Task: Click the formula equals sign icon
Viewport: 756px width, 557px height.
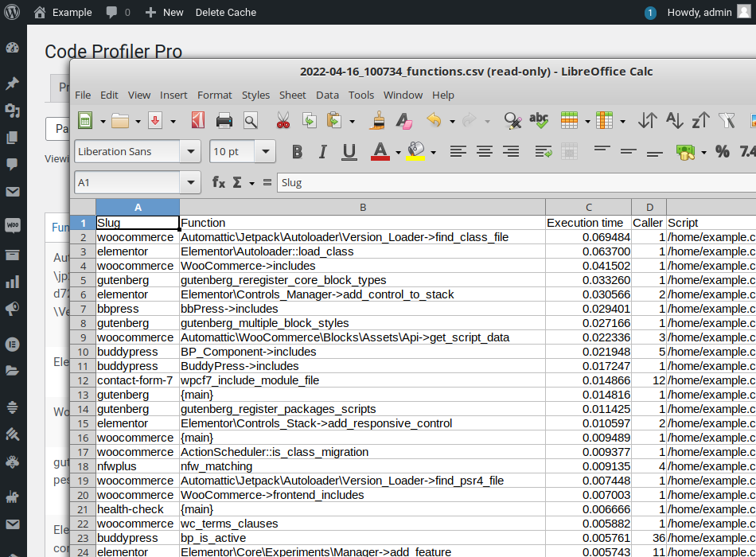Action: click(x=267, y=182)
